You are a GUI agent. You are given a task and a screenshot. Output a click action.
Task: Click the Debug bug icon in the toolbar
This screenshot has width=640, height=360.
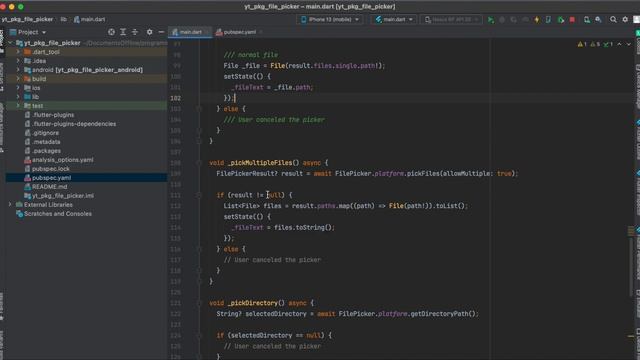point(502,20)
